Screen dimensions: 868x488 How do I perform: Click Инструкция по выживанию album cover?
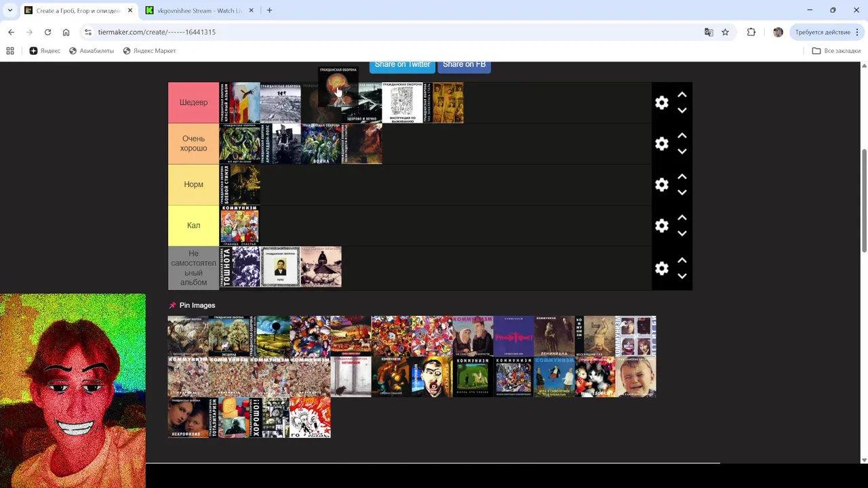(402, 102)
